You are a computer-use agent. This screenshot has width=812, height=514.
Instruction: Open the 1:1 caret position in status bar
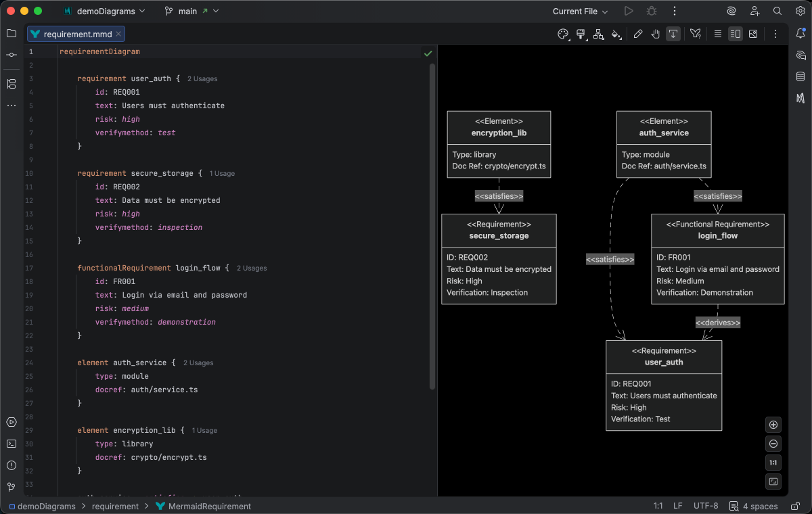(658, 506)
